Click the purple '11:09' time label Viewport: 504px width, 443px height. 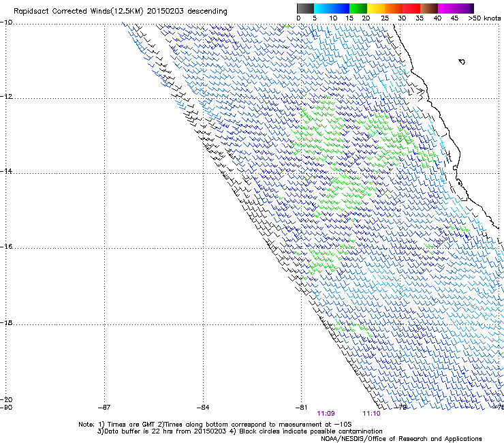coord(326,414)
